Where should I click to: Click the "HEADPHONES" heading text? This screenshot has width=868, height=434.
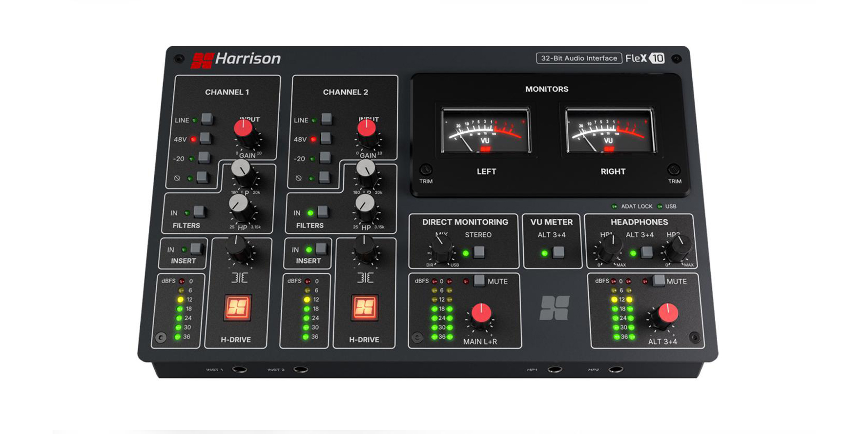pyautogui.click(x=640, y=222)
